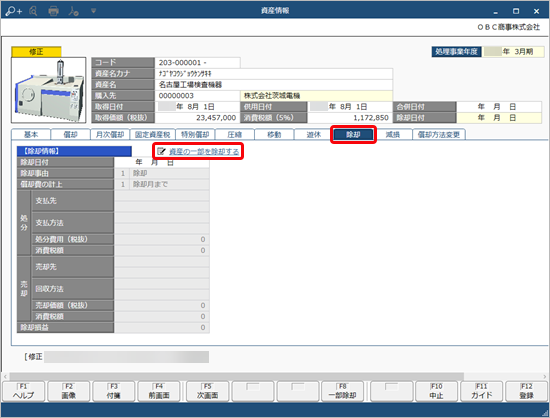Click the F12 登録 button
The height and width of the screenshot is (418, 550).
click(x=526, y=391)
